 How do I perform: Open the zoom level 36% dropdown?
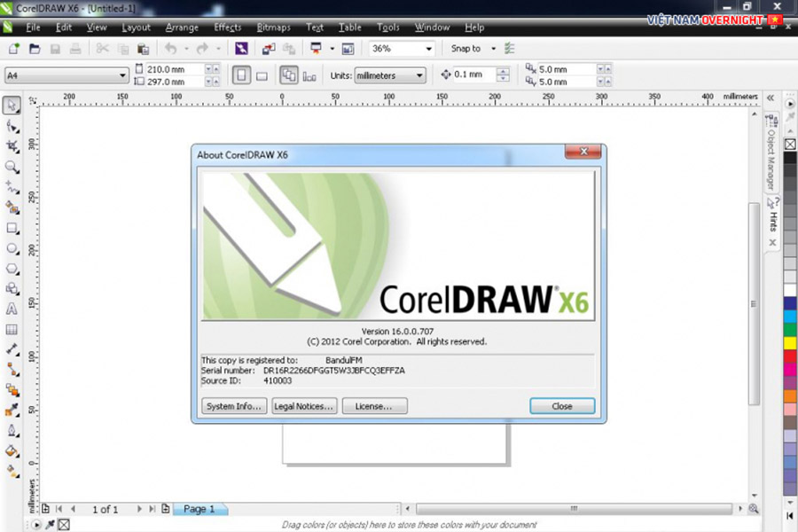pyautogui.click(x=428, y=49)
